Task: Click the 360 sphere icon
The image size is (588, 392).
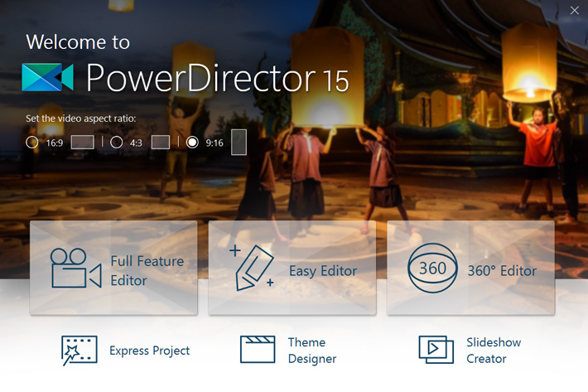Action: (432, 268)
